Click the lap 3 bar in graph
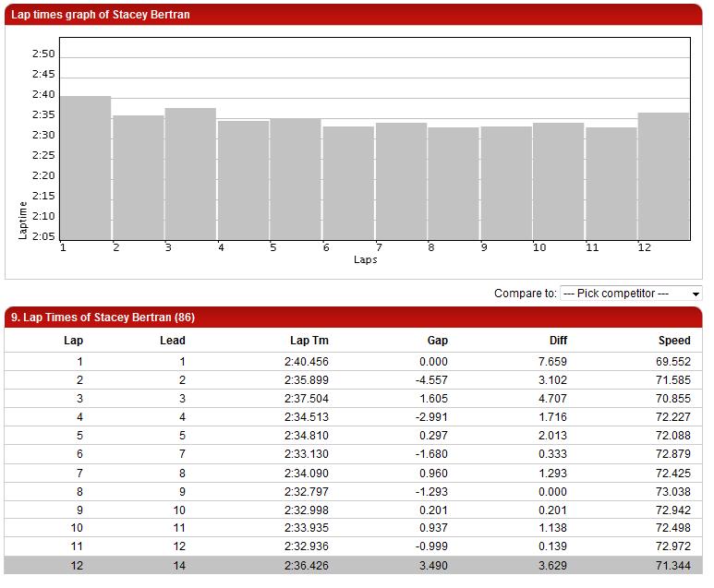This screenshot has width=714, height=588. click(x=190, y=174)
